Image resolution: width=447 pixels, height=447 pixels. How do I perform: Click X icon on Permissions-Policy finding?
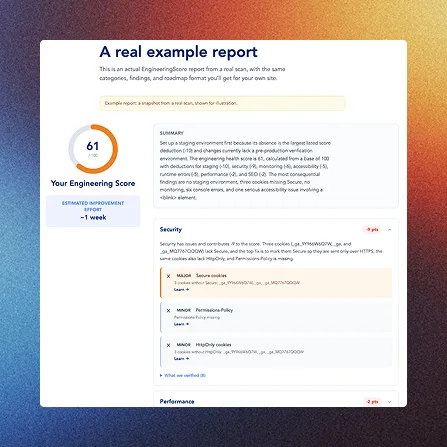pyautogui.click(x=168, y=311)
